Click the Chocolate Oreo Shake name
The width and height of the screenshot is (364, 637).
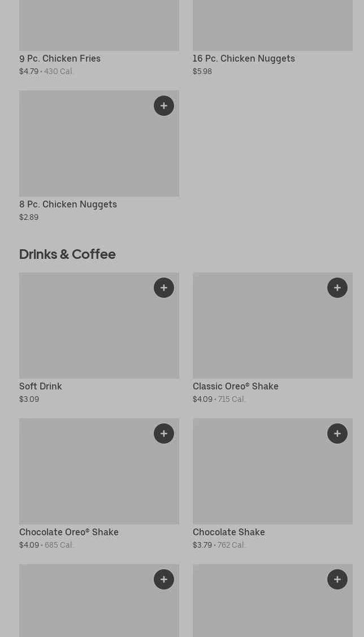tap(69, 532)
